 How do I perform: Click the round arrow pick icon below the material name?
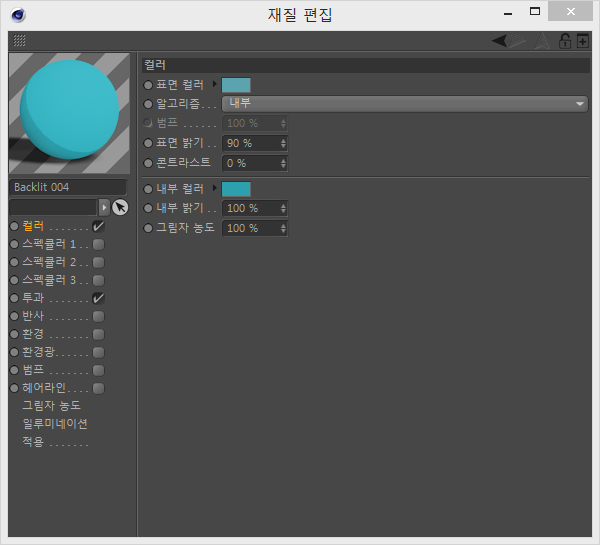pos(120,207)
